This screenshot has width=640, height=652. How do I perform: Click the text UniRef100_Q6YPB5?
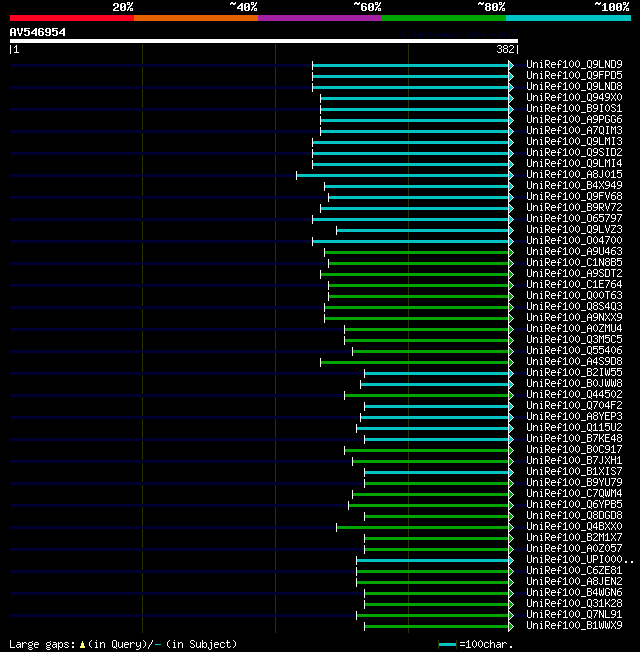574,504
